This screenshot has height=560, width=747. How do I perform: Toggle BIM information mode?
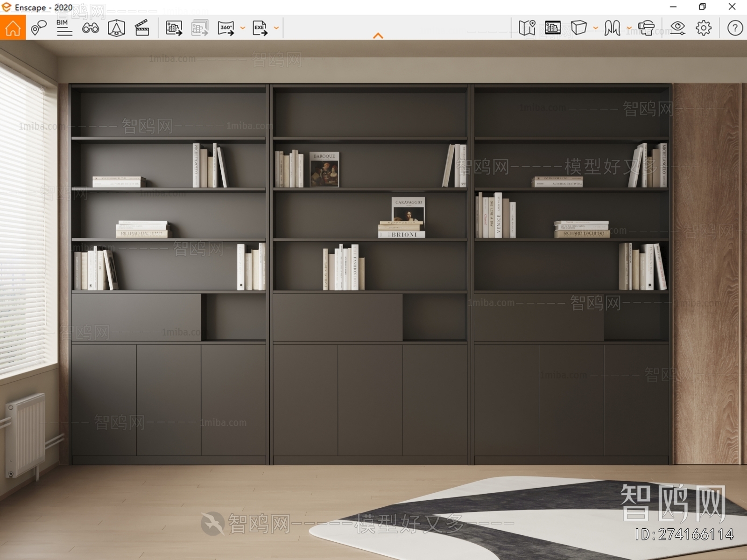(x=64, y=28)
